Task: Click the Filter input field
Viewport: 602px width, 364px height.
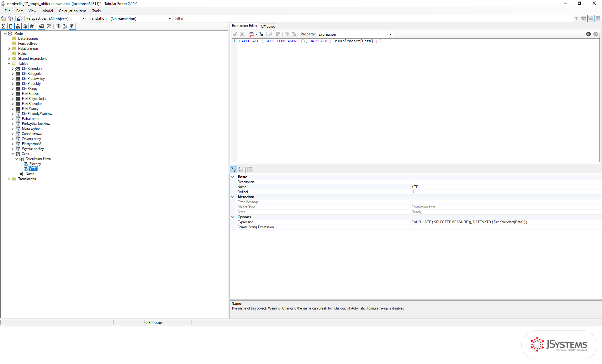Action: point(373,18)
